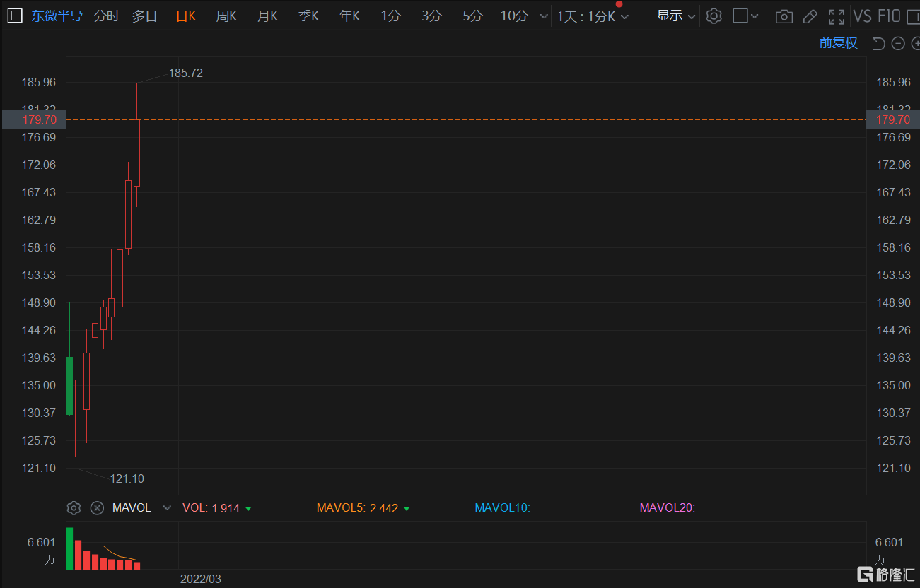Click the 6.601 volume label on left
The height and width of the screenshot is (588, 920).
pos(41,542)
